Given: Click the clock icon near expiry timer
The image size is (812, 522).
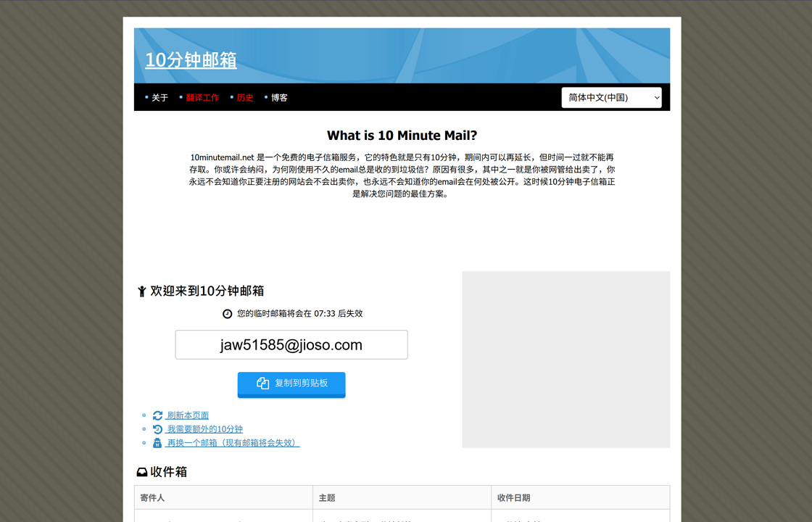Looking at the screenshot, I should point(227,314).
